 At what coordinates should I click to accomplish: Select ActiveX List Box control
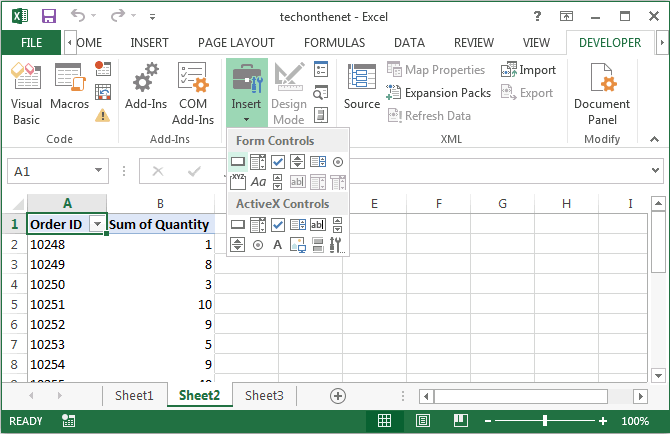[297, 224]
